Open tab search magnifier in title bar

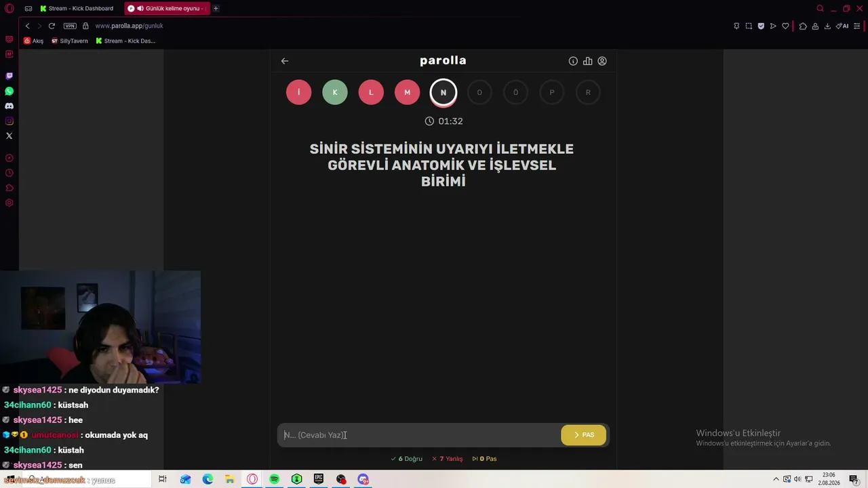pos(820,9)
